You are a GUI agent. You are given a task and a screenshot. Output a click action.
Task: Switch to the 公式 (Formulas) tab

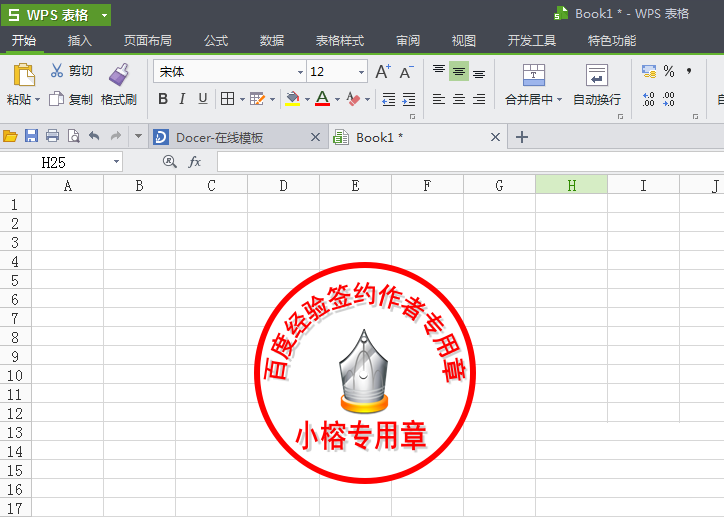[x=216, y=41]
